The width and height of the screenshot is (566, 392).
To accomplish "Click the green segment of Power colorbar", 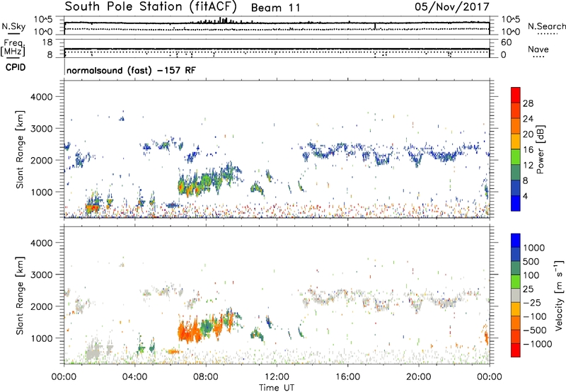I will pyautogui.click(x=516, y=156).
